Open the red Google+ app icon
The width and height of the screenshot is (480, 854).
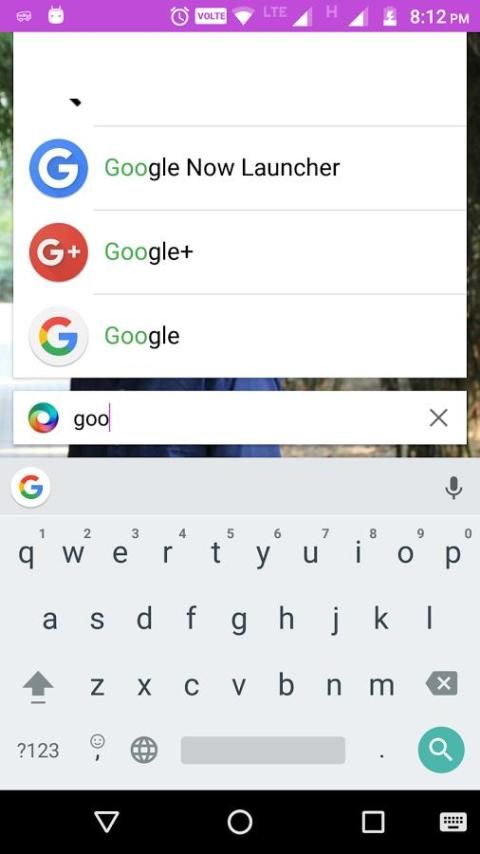tap(58, 252)
